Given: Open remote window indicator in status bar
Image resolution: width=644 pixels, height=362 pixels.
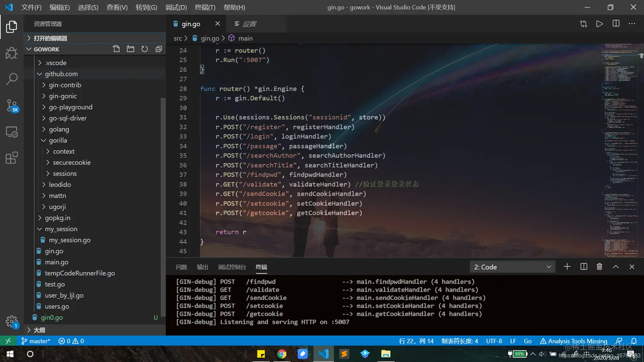Looking at the screenshot, I should [x=8, y=341].
